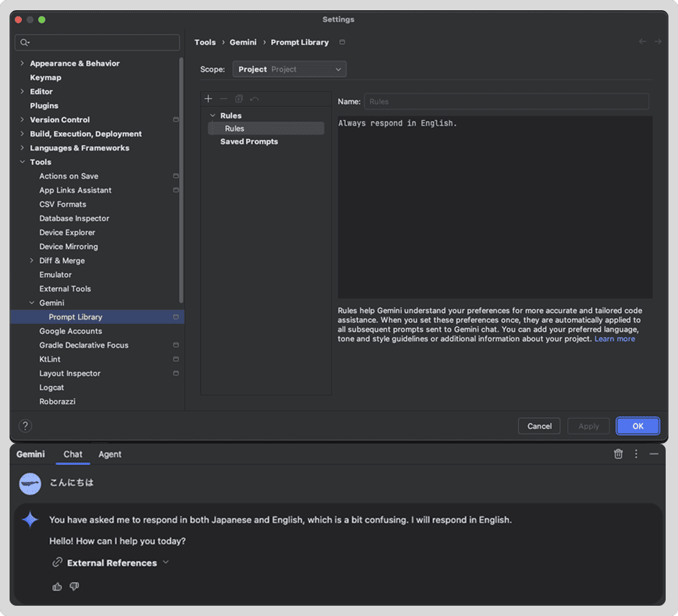Screen dimensions: 678x616
Task: Click project icon next to Gradle Declarative Focus
Action: pos(175,345)
